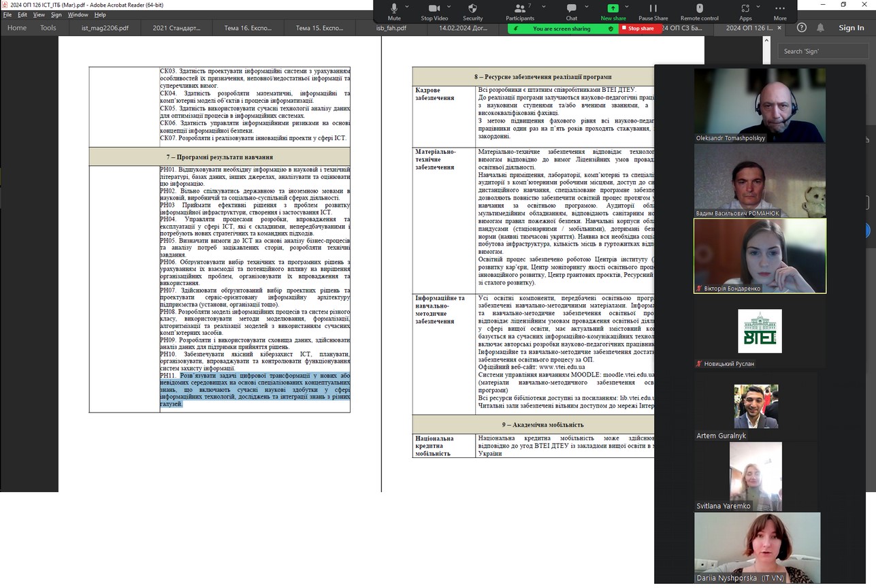The height and width of the screenshot is (588, 876).
Task: Open Acrobat notifications bell
Action: [820, 28]
